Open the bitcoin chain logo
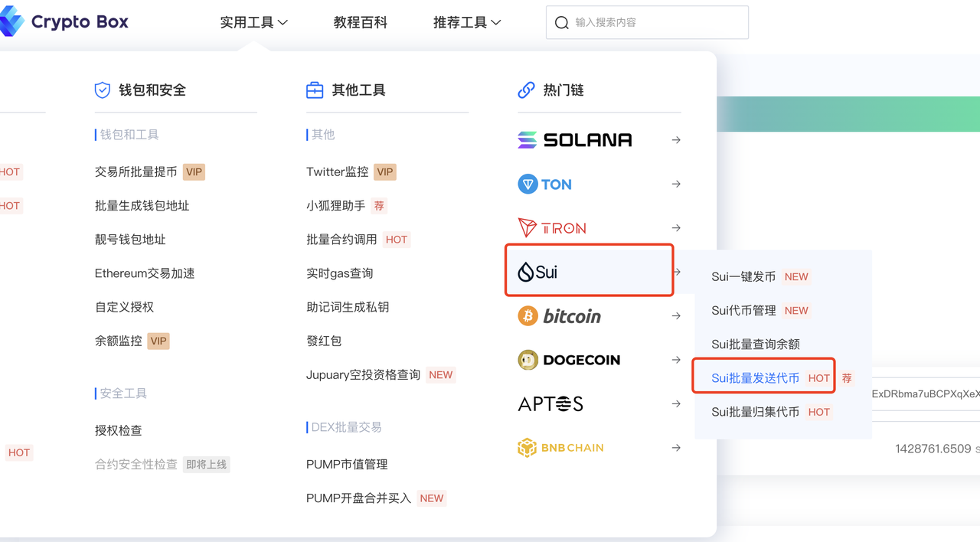Viewport: 980px width, 542px height. [x=560, y=315]
